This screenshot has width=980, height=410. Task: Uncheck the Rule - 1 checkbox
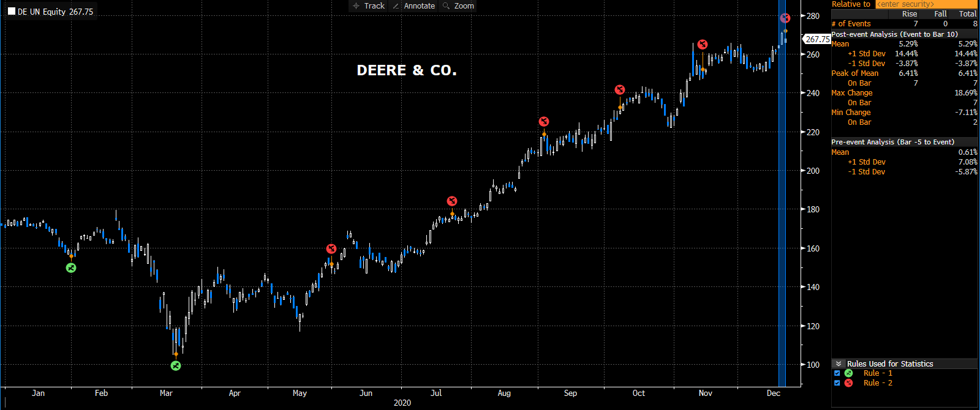click(837, 373)
